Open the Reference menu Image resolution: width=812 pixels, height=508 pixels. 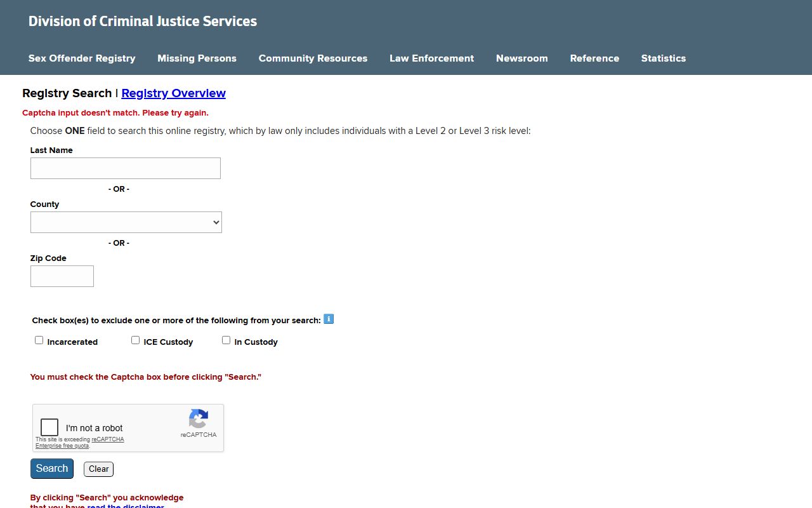(x=594, y=58)
